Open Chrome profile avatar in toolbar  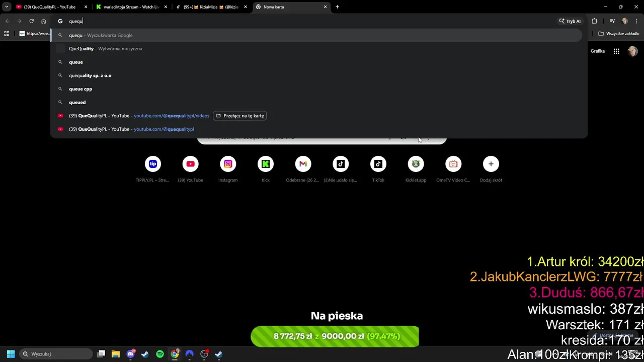tap(625, 21)
